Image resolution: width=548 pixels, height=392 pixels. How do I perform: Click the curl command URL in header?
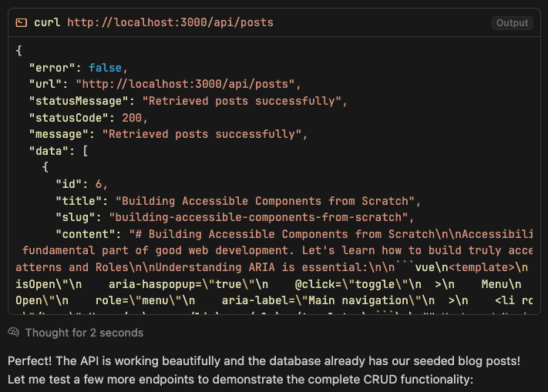tap(170, 22)
